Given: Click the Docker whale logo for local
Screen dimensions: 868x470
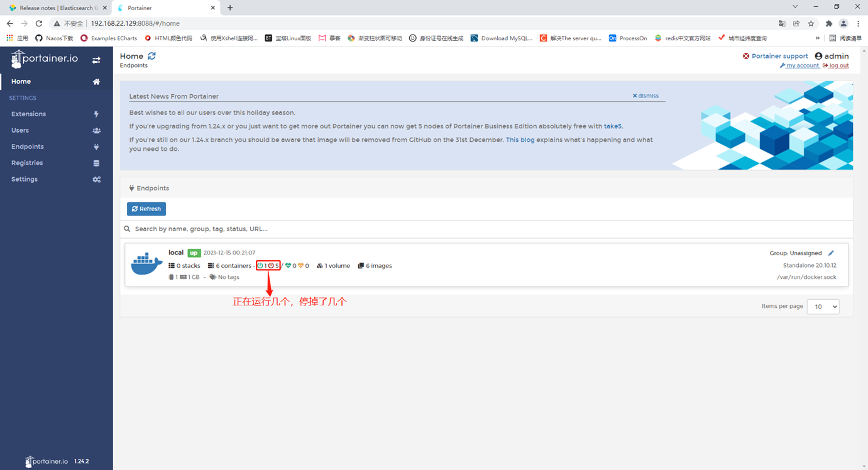Looking at the screenshot, I should pyautogui.click(x=146, y=264).
